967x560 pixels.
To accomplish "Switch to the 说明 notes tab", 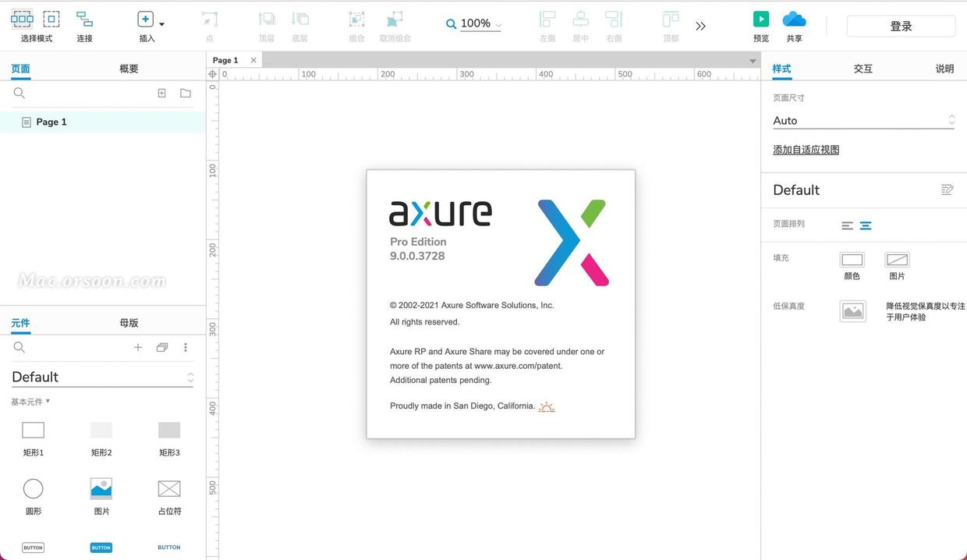I will tap(944, 69).
